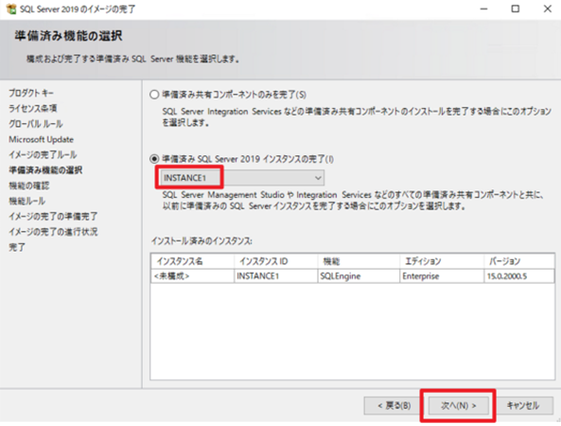Click the キャンセル button

523,406
